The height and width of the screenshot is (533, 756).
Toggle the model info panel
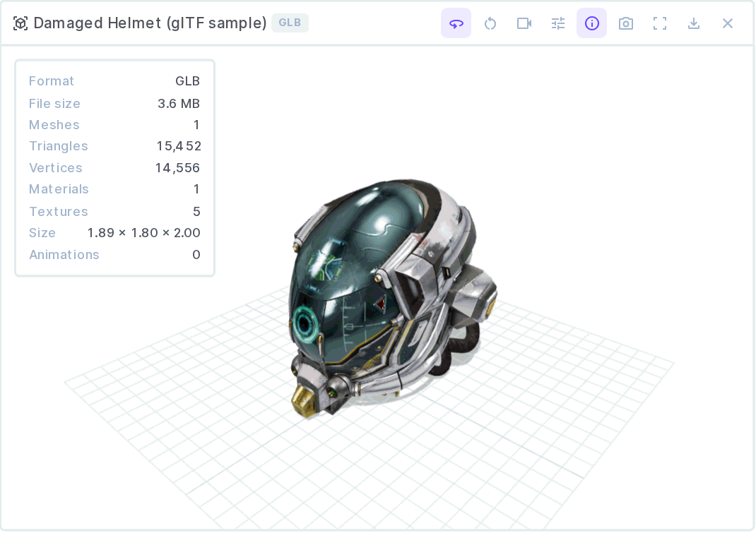(x=591, y=23)
